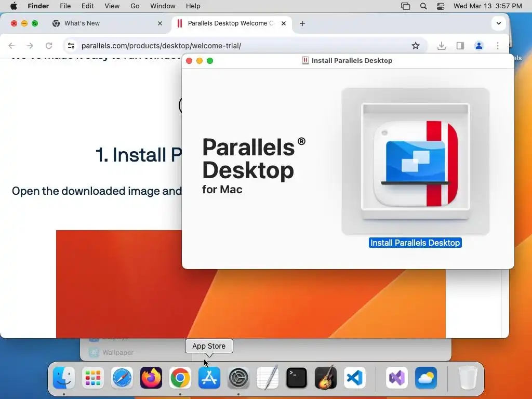Click the proxy icon in installer title bar
The image size is (532, 399).
305,61
